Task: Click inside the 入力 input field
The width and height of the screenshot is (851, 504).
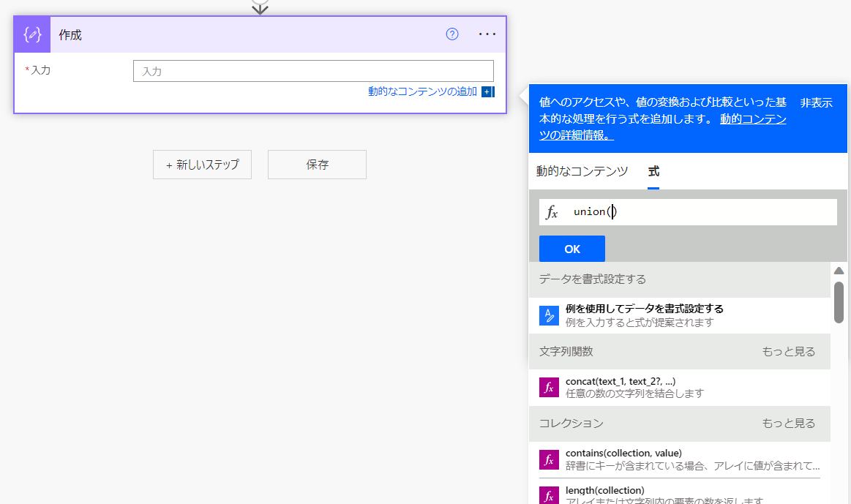Action: (313, 70)
